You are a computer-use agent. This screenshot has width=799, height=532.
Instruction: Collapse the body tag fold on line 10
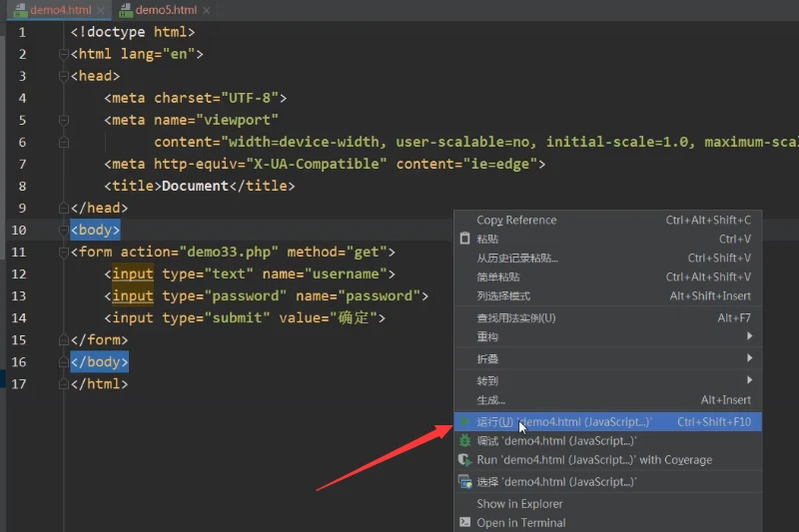[x=64, y=230]
